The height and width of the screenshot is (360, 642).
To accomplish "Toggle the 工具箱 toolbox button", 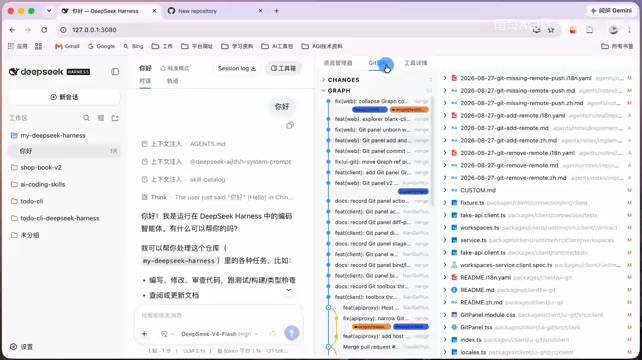I will point(283,68).
